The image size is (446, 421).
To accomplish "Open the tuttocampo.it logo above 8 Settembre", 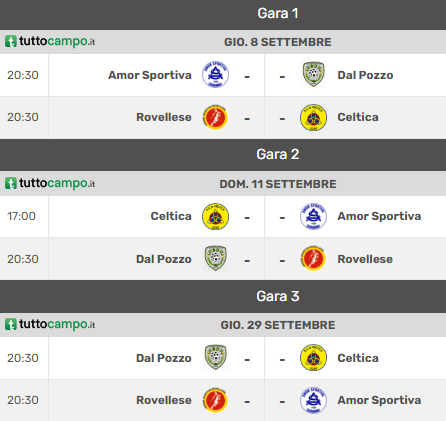I will [x=50, y=42].
